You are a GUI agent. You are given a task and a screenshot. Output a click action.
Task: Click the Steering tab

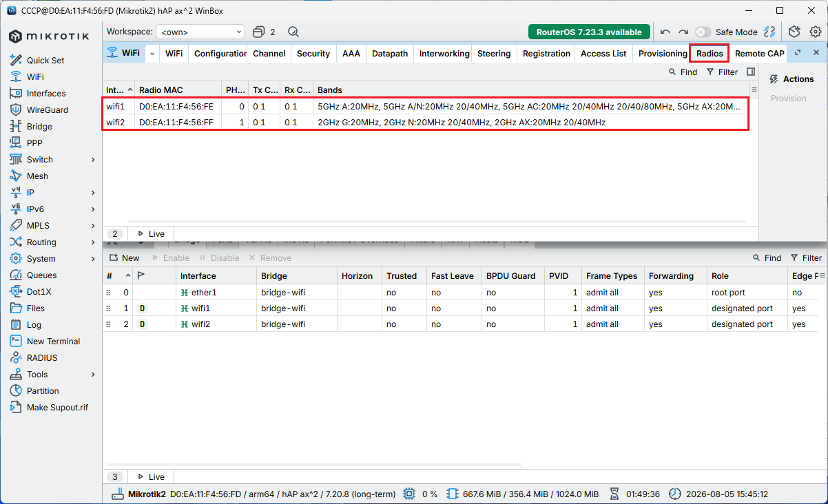[494, 53]
